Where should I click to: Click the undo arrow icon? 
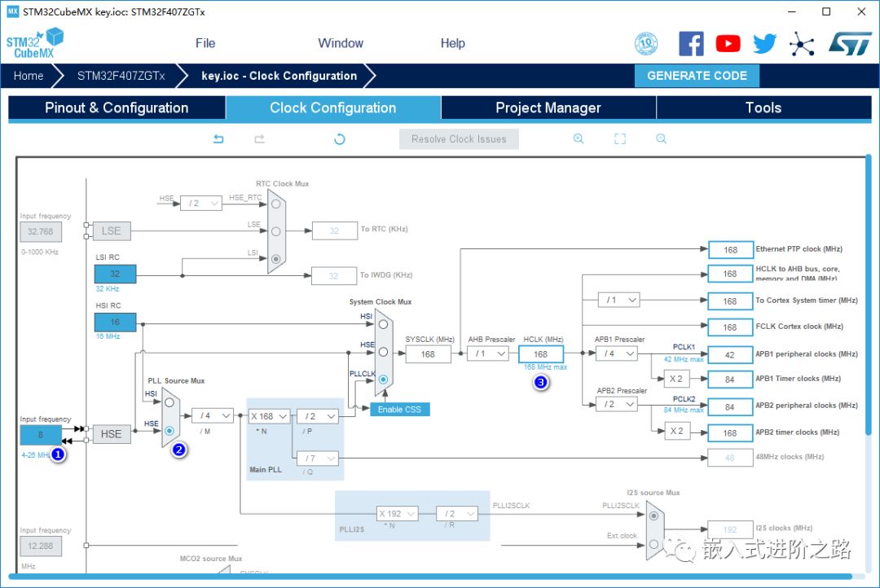pos(218,138)
